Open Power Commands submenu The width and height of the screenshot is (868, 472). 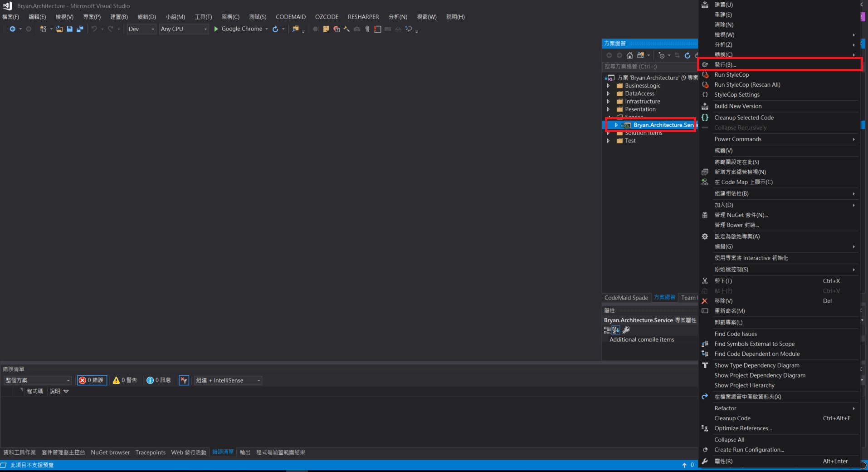pos(780,139)
